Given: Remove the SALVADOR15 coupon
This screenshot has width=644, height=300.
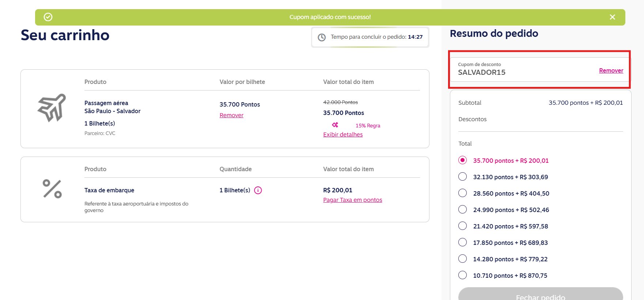Looking at the screenshot, I should pyautogui.click(x=611, y=70).
